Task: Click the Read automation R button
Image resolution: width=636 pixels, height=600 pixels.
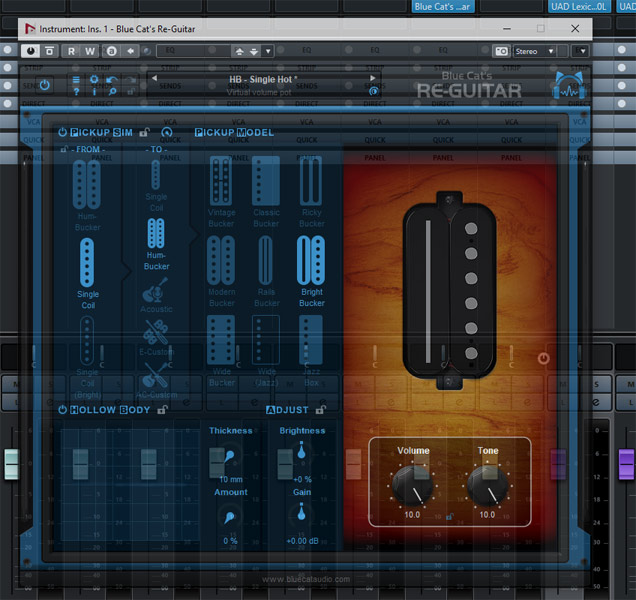Action: 72,51
